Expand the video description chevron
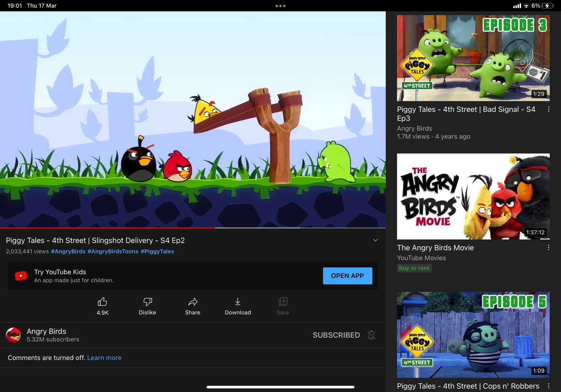The width and height of the screenshot is (561, 392). (375, 240)
